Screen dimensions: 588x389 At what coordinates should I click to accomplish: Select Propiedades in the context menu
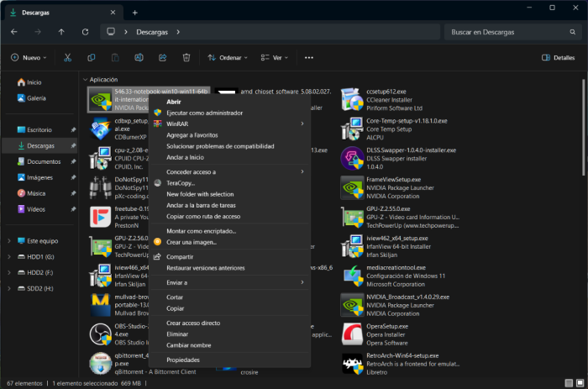point(183,360)
